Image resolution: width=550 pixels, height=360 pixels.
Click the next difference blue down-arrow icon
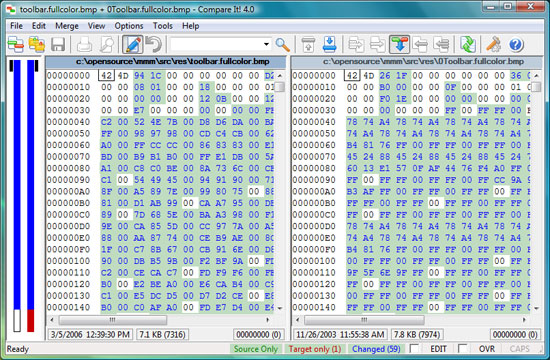coord(329,45)
